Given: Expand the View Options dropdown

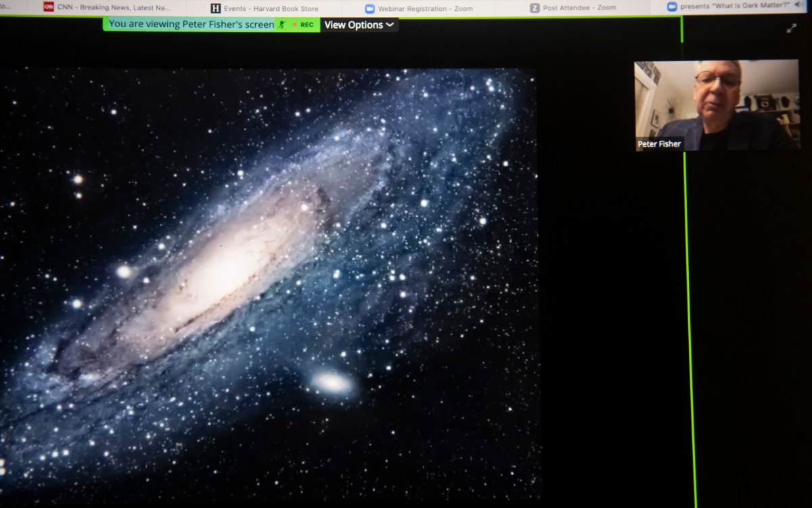Looking at the screenshot, I should (x=359, y=25).
